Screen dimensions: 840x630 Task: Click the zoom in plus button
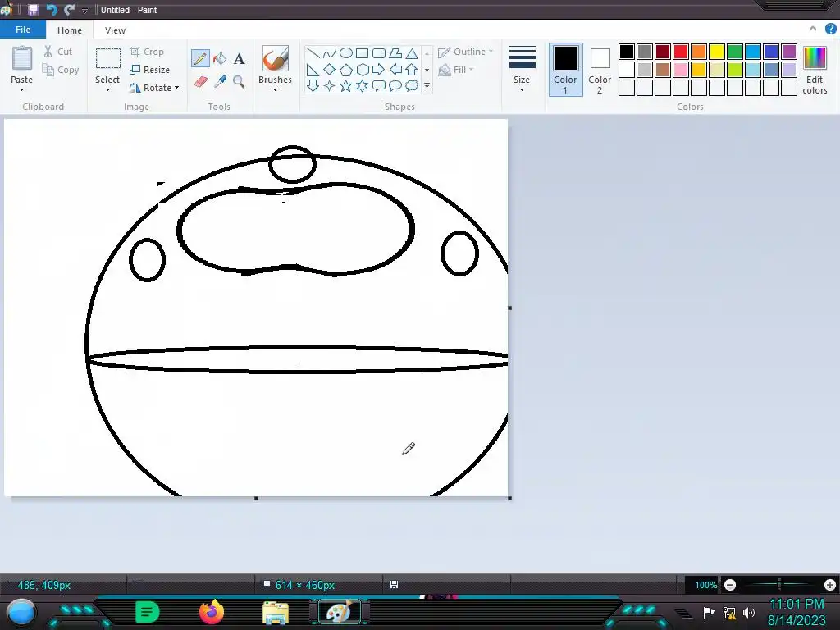[830, 585]
